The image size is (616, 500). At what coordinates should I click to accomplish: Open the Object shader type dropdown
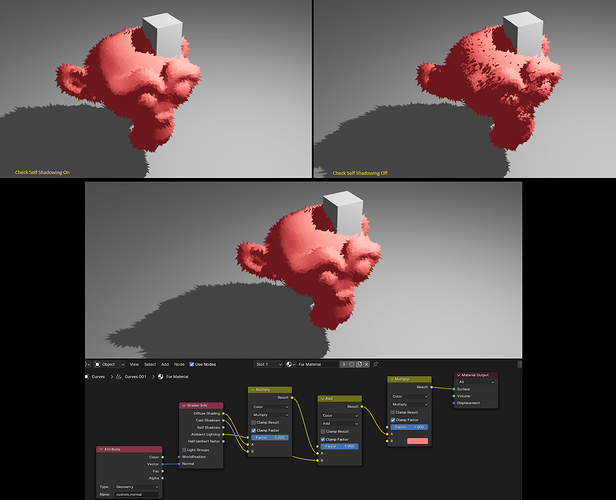click(110, 364)
